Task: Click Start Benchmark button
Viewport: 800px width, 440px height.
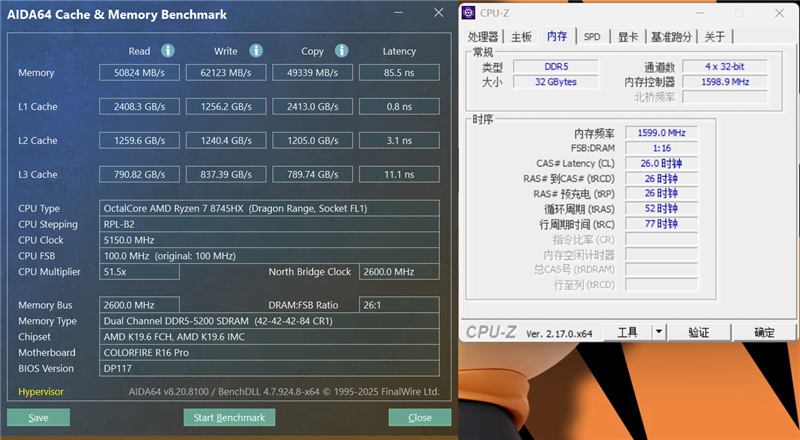Action: 229,418
